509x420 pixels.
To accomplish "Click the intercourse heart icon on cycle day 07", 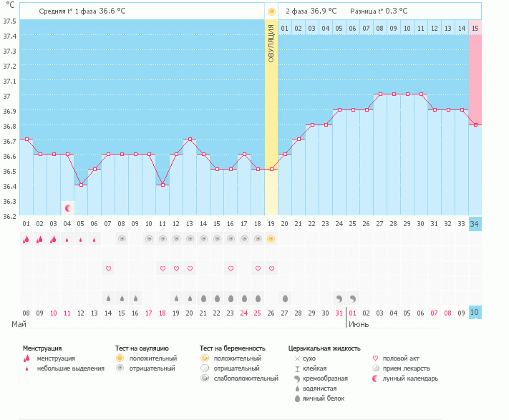I will [x=108, y=268].
